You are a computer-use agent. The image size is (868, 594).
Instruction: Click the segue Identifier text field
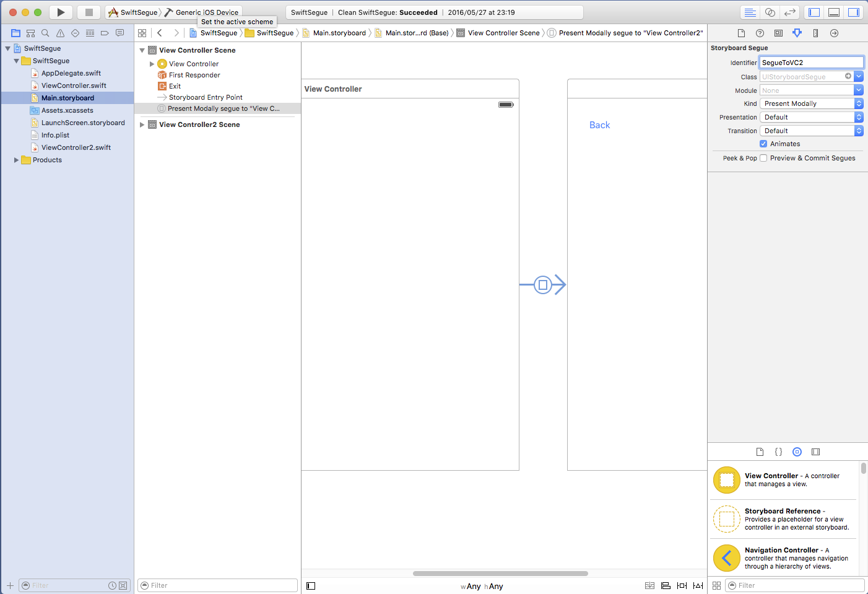tap(810, 63)
